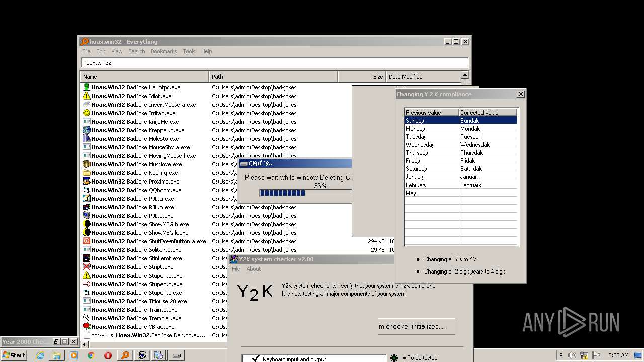
Task: Open About menu in Y2K system checker
Action: click(x=253, y=269)
